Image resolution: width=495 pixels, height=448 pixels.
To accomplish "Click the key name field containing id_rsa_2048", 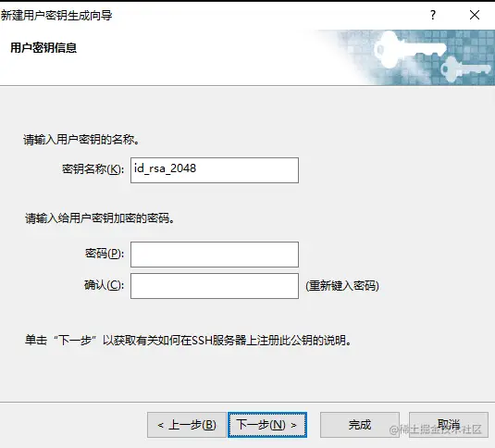I will tap(215, 170).
